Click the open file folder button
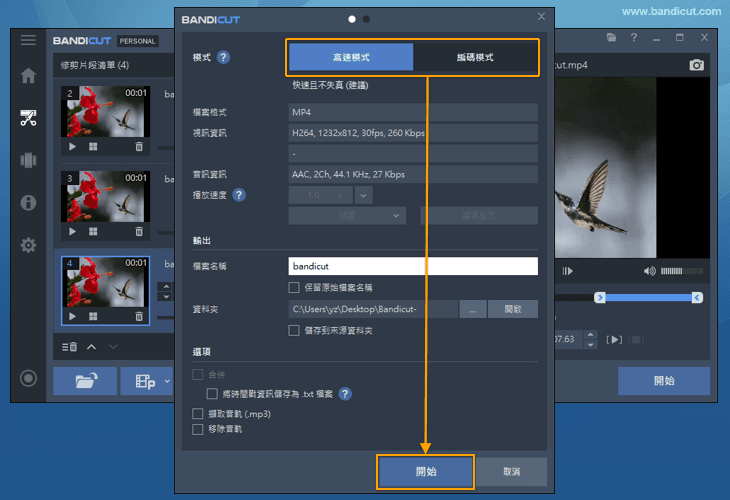The width and height of the screenshot is (730, 500). pos(85,381)
